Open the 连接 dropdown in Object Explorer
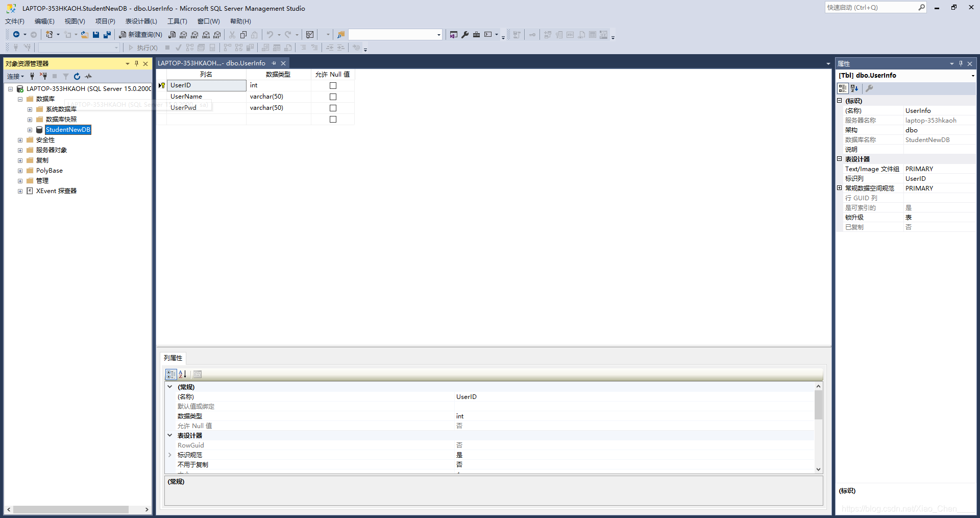The width and height of the screenshot is (980, 518). coord(15,76)
